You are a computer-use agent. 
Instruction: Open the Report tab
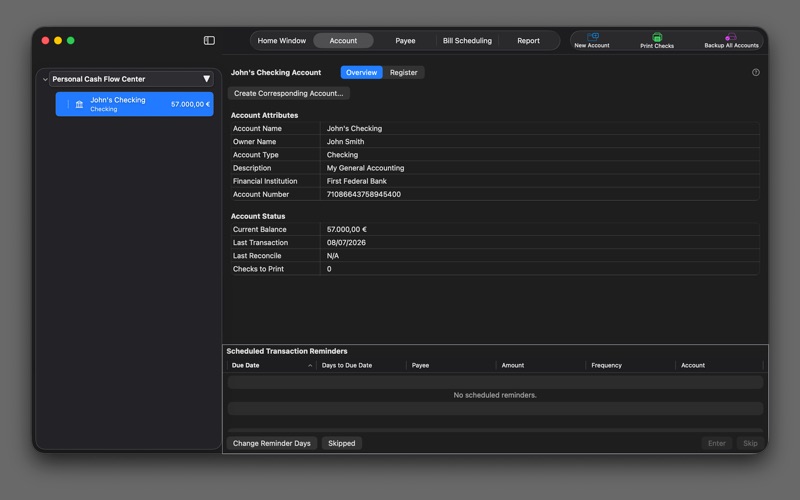(528, 41)
